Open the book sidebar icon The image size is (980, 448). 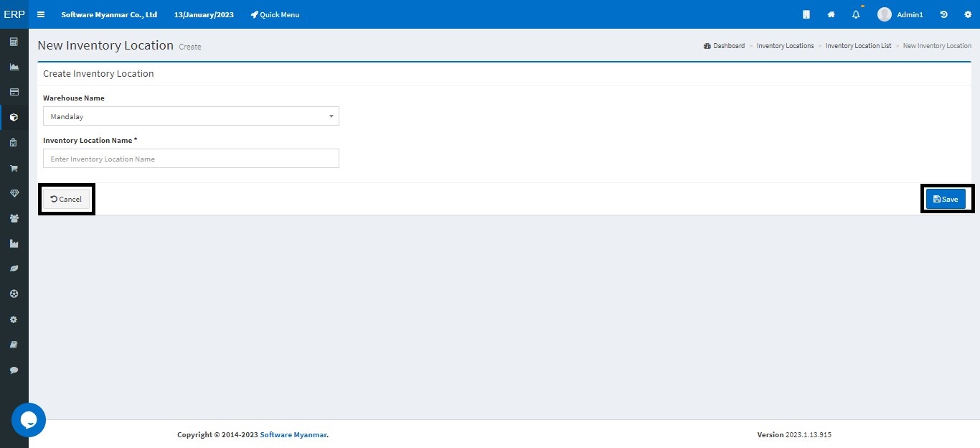(x=14, y=345)
